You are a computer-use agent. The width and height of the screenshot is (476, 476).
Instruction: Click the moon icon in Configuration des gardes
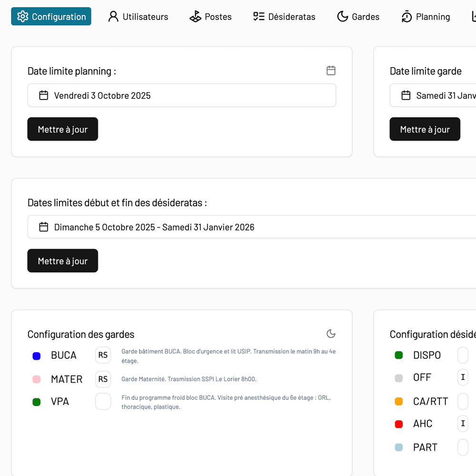click(331, 334)
